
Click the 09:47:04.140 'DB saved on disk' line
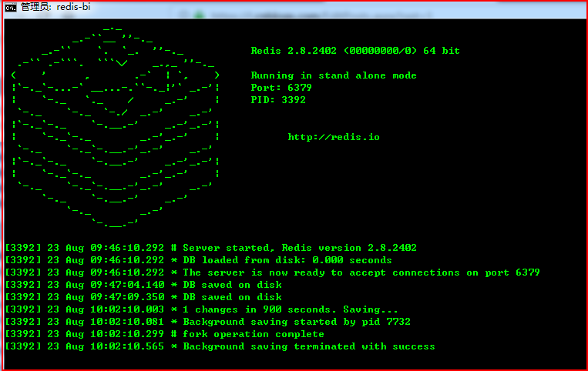[x=143, y=285]
